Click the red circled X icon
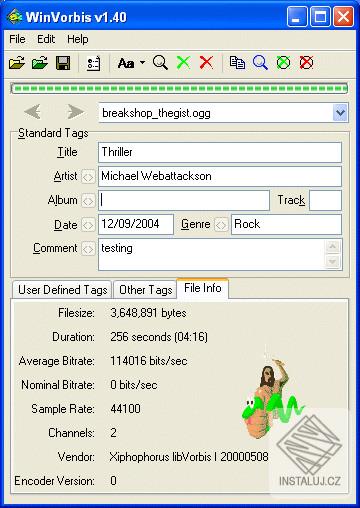This screenshot has width=360, height=508. pos(306,63)
